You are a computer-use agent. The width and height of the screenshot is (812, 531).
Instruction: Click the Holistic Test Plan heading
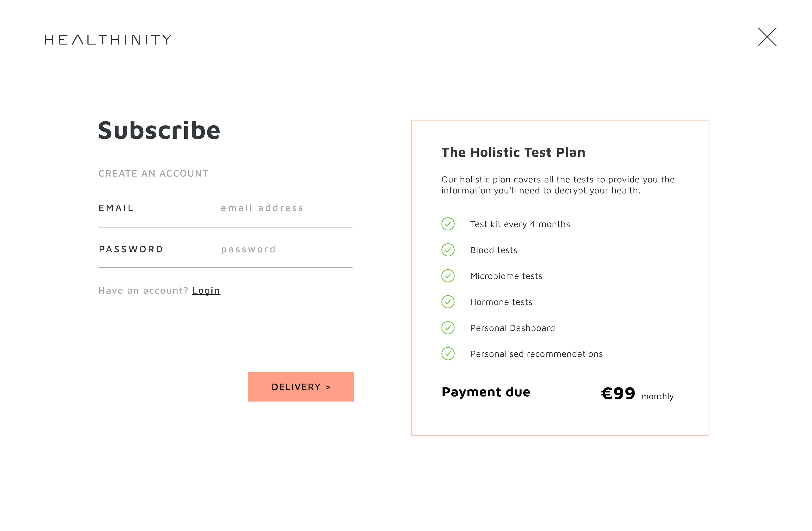pos(513,152)
